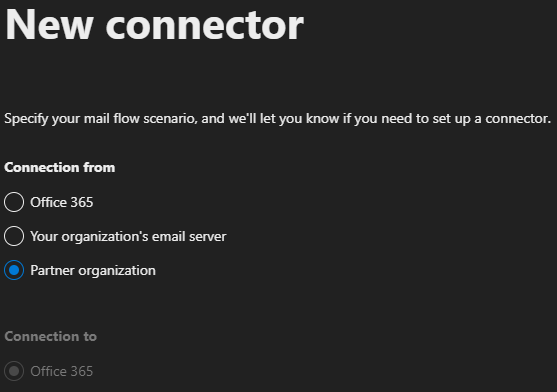Click the 'New connector' page heading
Viewport: 557px width, 392px height.
tap(154, 25)
